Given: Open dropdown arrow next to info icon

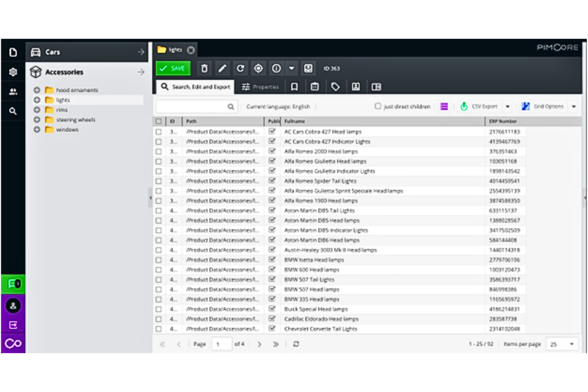Looking at the screenshot, I should [292, 68].
